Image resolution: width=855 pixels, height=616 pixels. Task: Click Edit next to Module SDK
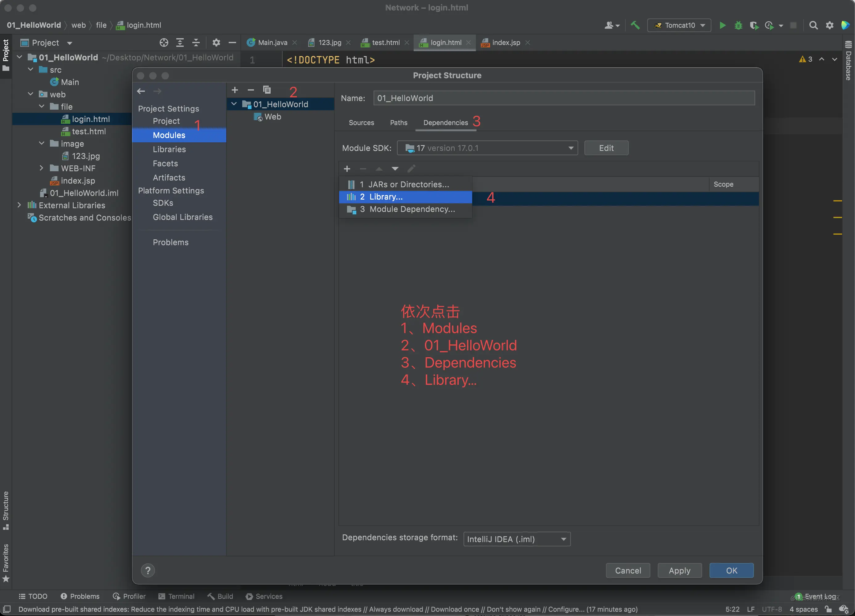pyautogui.click(x=606, y=148)
